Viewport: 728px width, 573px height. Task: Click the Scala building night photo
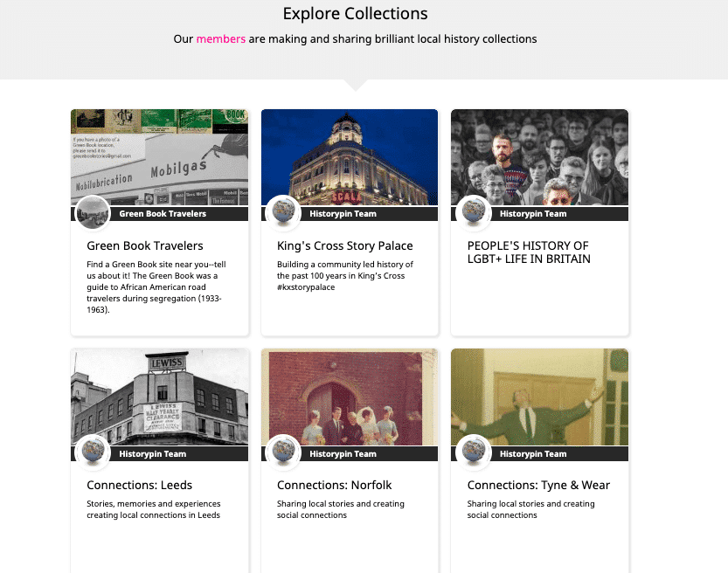[350, 155]
